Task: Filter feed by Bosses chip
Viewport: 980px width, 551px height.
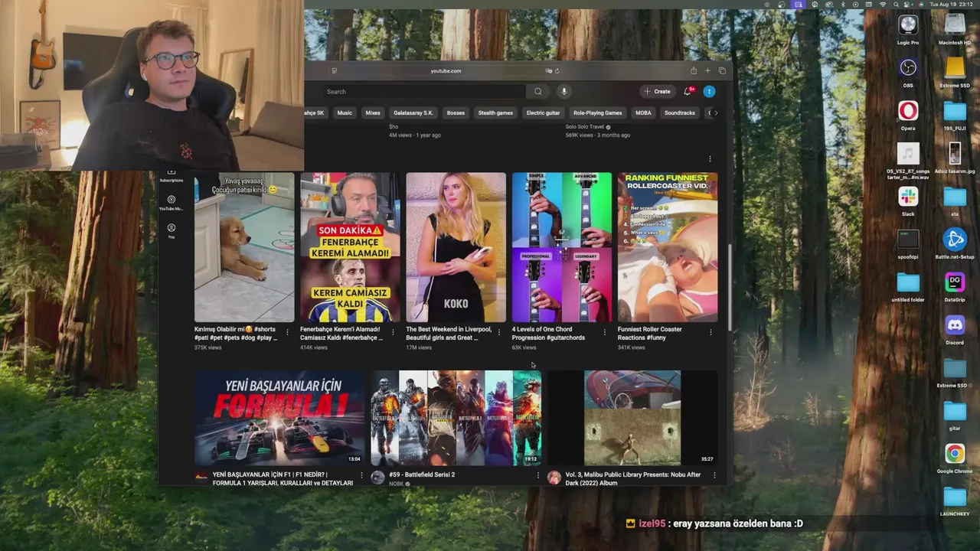Action: pyautogui.click(x=456, y=112)
